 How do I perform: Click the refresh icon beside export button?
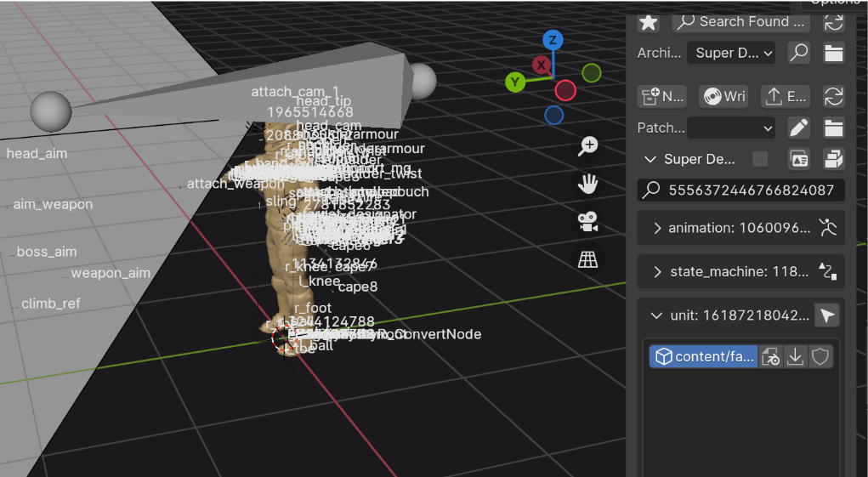[x=834, y=96]
